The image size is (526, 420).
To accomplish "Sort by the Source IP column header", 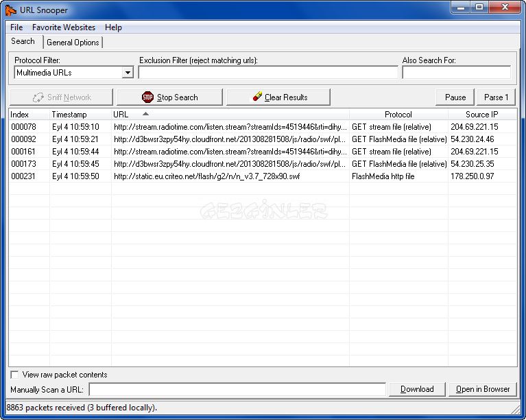I will [x=482, y=115].
